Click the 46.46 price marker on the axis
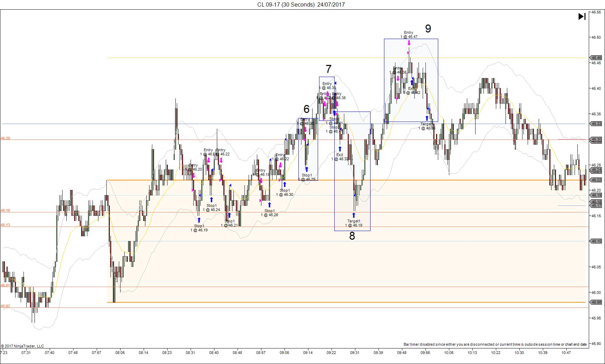Screen dimensions: 605x364 click(x=596, y=58)
